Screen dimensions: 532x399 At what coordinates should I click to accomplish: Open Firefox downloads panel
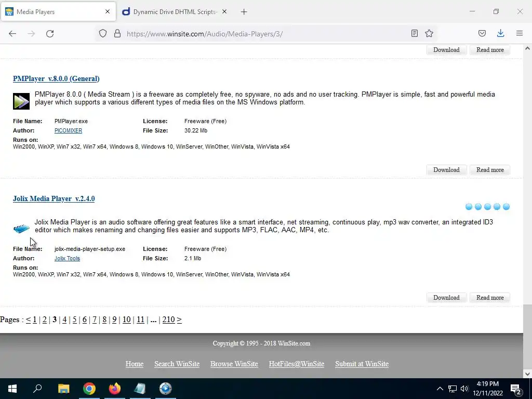[500, 33]
